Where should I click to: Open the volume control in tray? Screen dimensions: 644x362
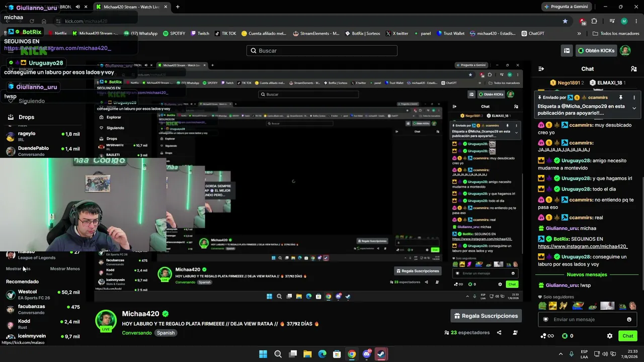point(605,354)
